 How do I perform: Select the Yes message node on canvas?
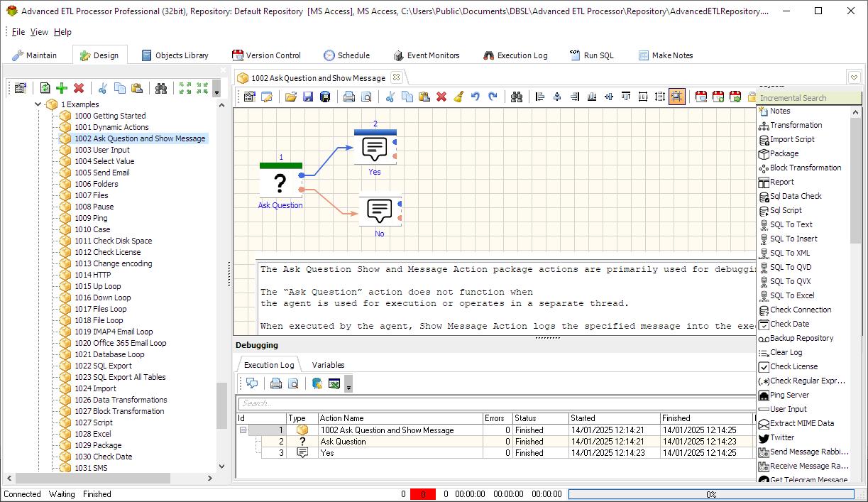click(375, 148)
